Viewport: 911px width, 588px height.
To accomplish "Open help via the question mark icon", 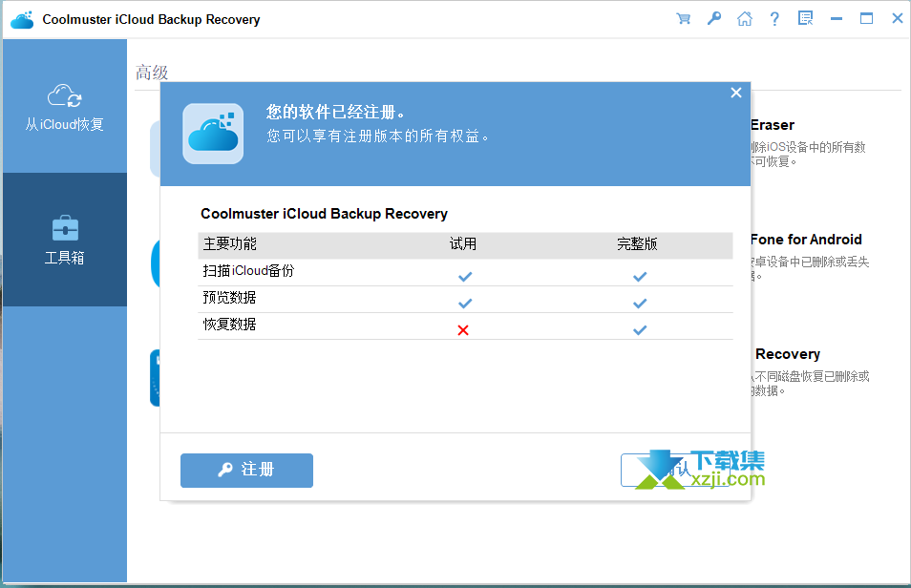I will (774, 18).
